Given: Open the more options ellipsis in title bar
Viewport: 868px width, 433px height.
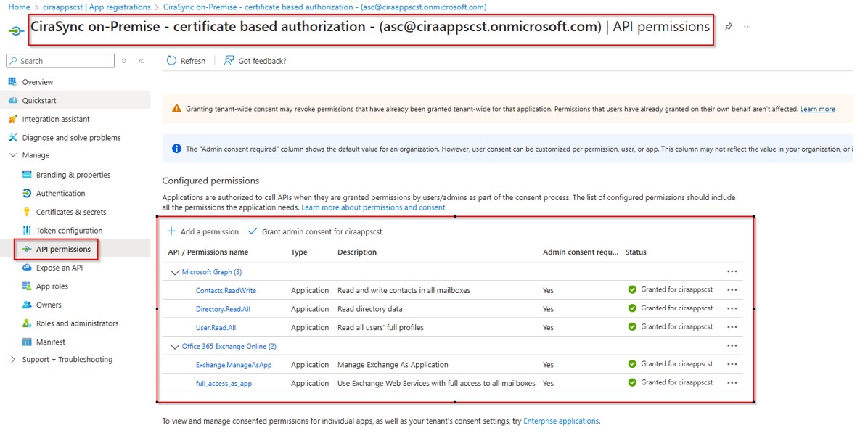Looking at the screenshot, I should coord(748,27).
